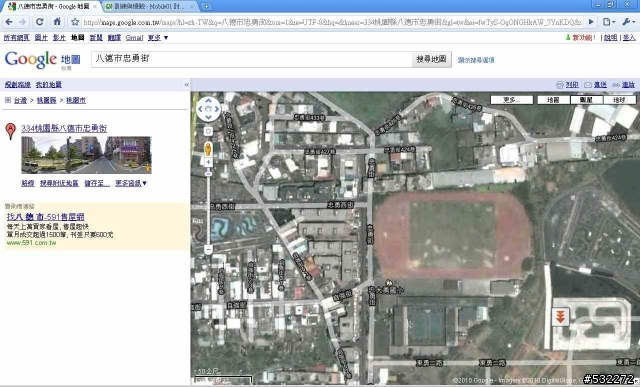Image resolution: width=640 pixels, height=387 pixels.
Task: Switch to 地圖 map view
Action: point(553,100)
